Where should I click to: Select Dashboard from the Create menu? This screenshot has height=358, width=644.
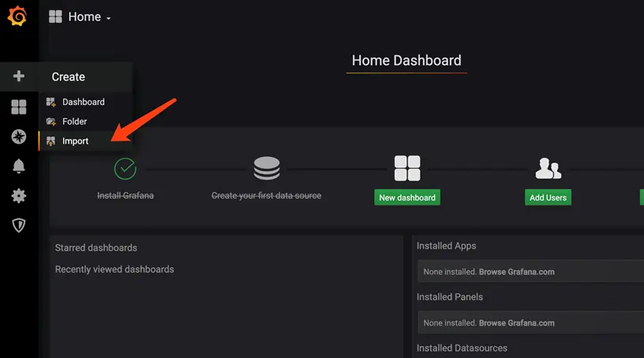(84, 102)
